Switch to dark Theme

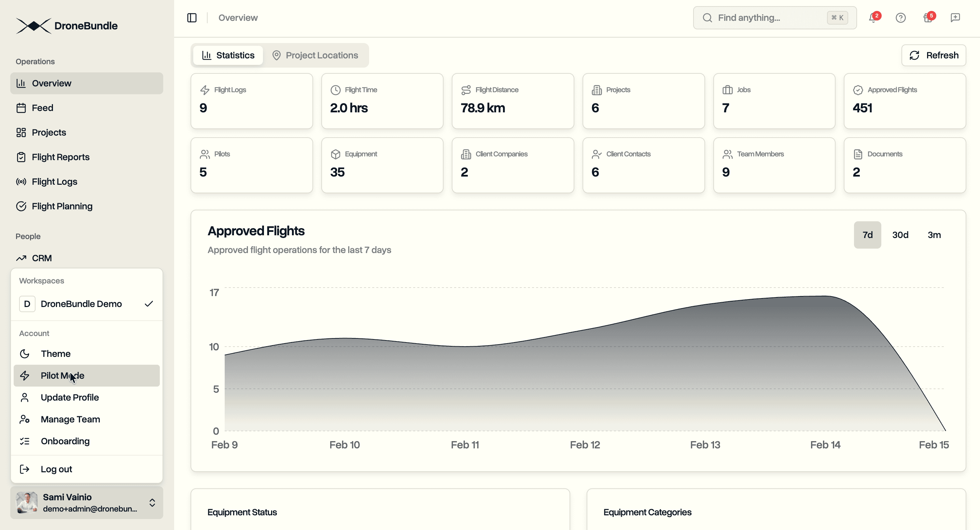tap(56, 353)
